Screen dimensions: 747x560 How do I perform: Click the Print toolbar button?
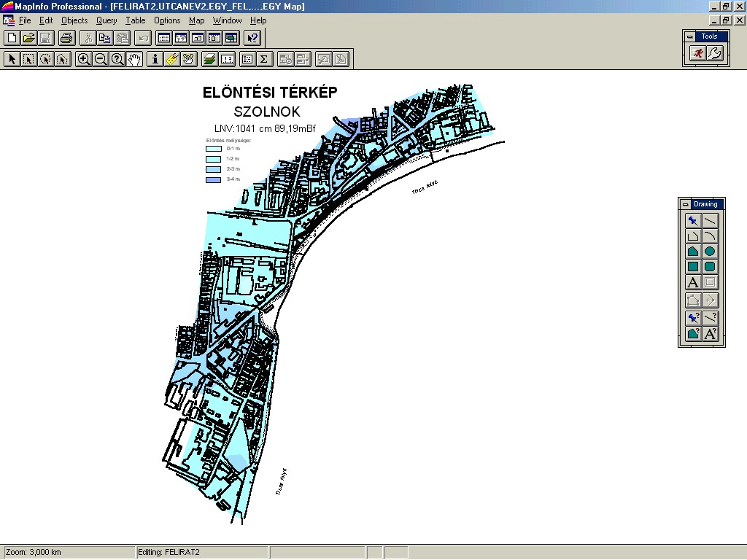pos(66,38)
